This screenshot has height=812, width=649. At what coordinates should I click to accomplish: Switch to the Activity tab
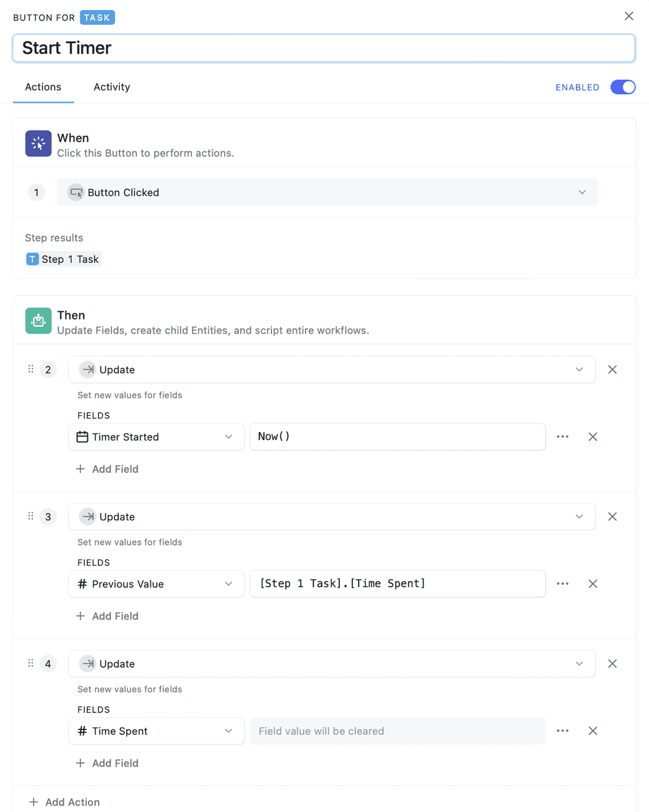tap(112, 87)
